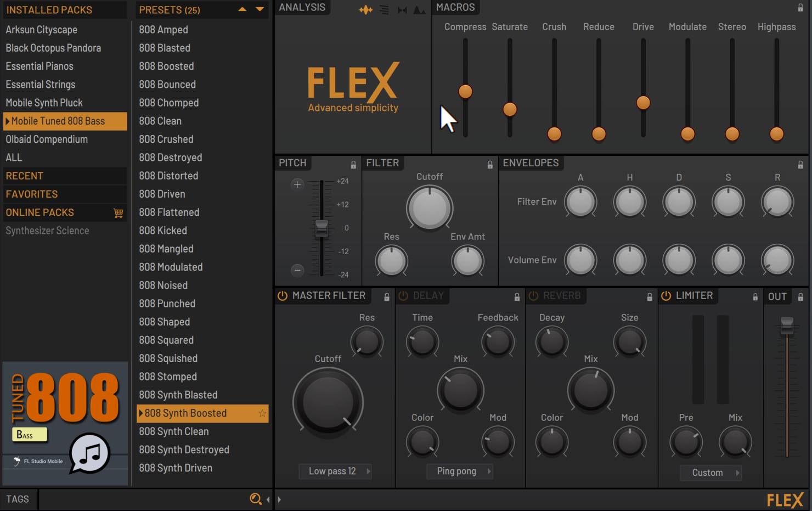The width and height of the screenshot is (812, 511).
Task: Click the Compress macro slider handle
Action: pyautogui.click(x=465, y=92)
